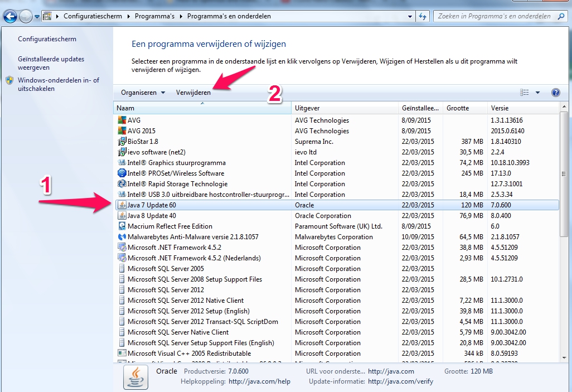Screen dimensions: 572x392
Task: Click the vertical scrollbar thumb
Action: [564, 174]
